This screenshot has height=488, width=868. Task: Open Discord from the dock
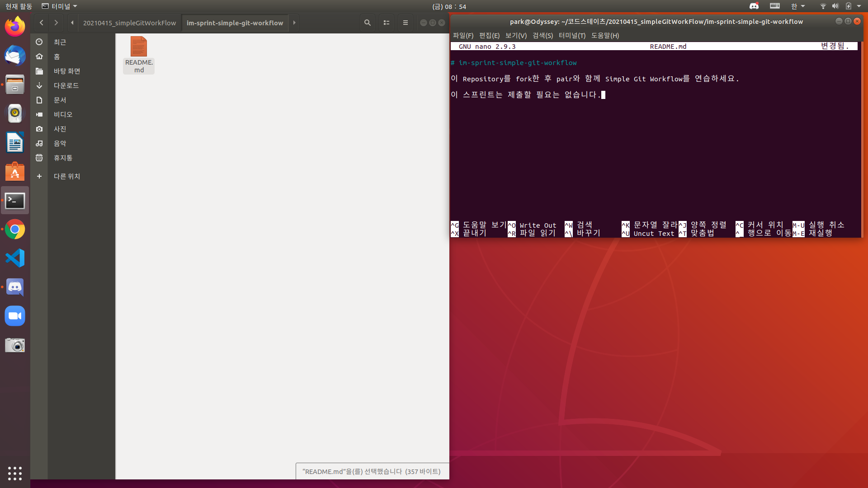tap(15, 287)
